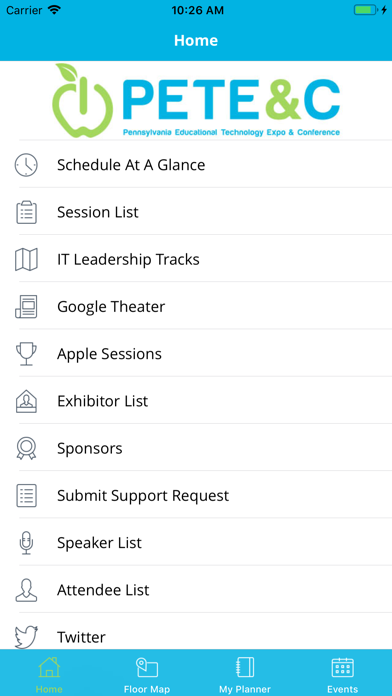The width and height of the screenshot is (392, 696).
Task: Tap the folded map icon for IT Leadership Tracks
Action: [26, 260]
